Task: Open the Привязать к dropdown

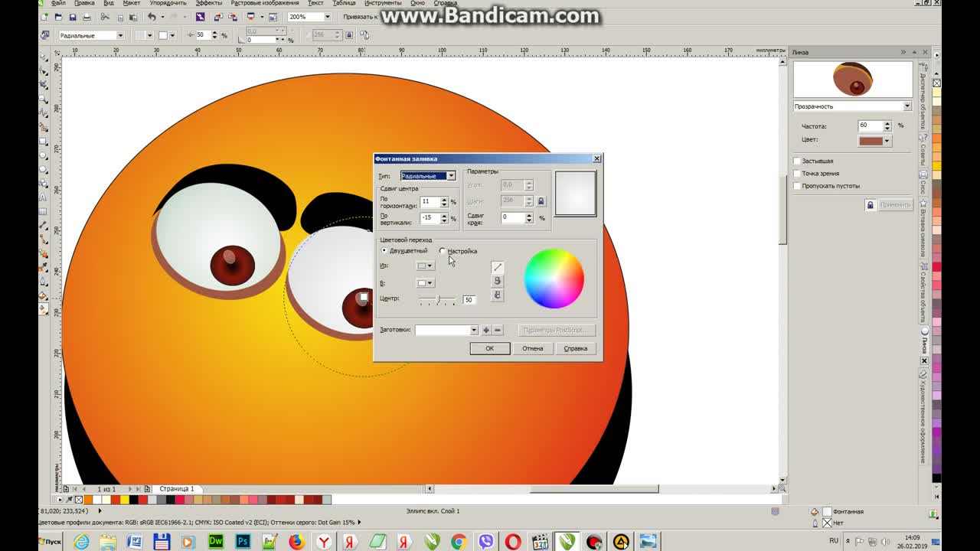Action: pyautogui.click(x=360, y=17)
